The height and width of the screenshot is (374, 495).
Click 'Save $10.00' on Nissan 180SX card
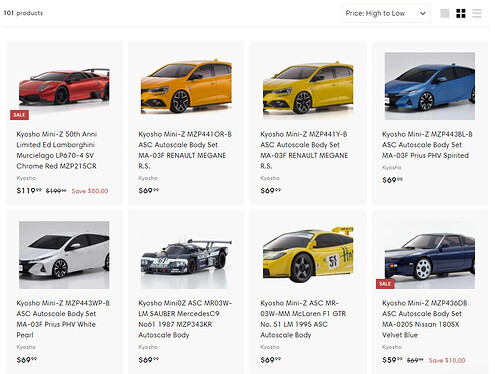447,360
